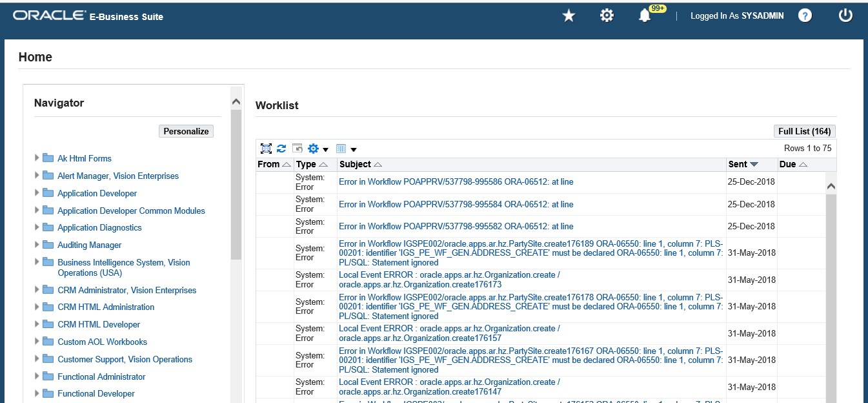The height and width of the screenshot is (403, 868).
Task: Expand the Application Diagnostics node
Action: 37,227
